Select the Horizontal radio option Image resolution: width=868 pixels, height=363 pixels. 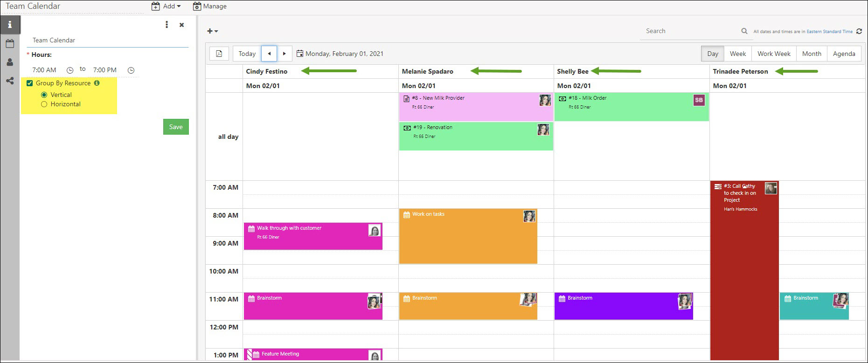pos(44,104)
